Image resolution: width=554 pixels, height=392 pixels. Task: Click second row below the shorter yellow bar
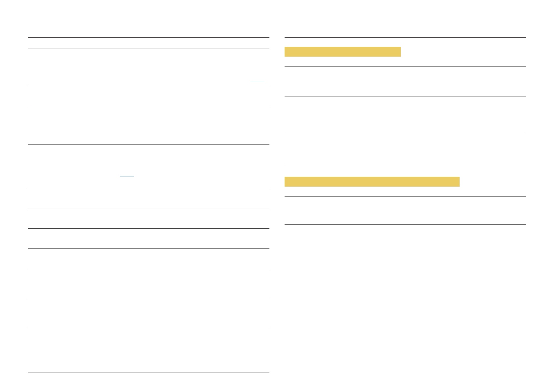405,115
